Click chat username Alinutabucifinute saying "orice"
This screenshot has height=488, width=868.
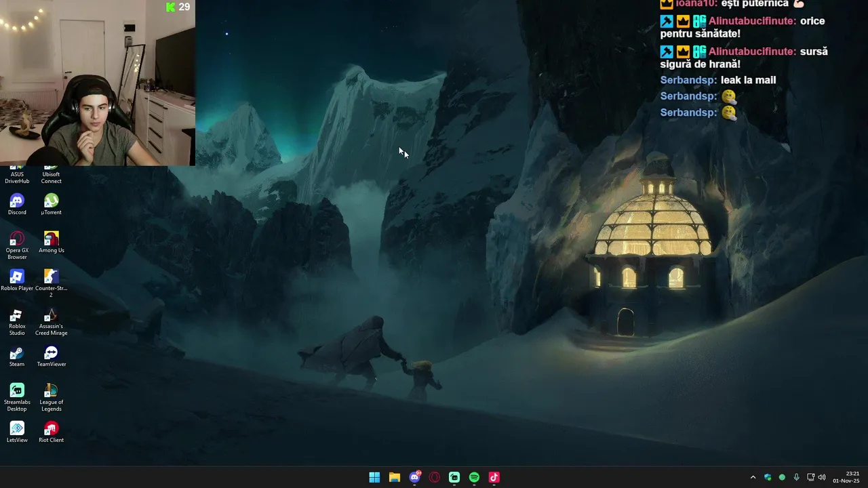click(x=752, y=21)
